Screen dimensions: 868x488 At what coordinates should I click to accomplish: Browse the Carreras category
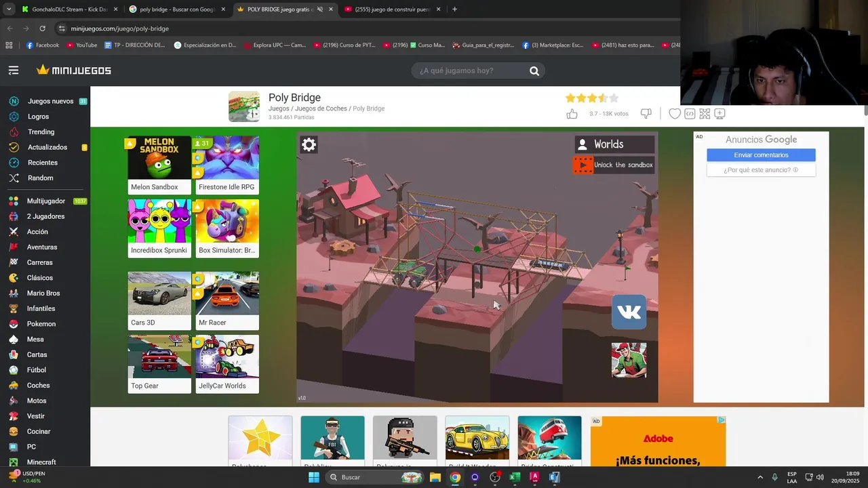point(39,262)
